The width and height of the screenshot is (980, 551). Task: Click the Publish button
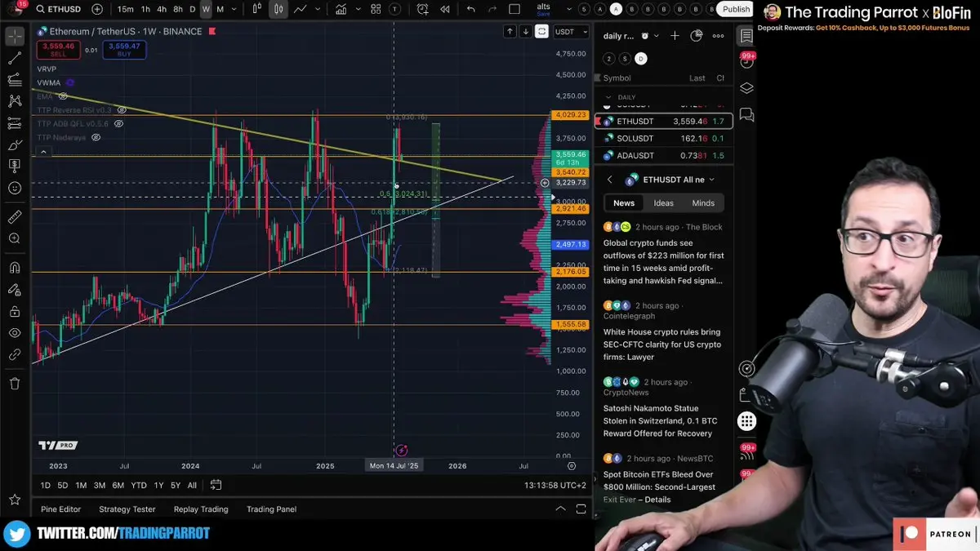[736, 9]
